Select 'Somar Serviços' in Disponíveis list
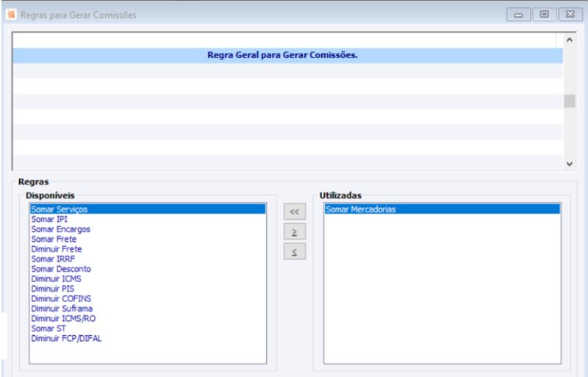This screenshot has width=588, height=377. 148,209
